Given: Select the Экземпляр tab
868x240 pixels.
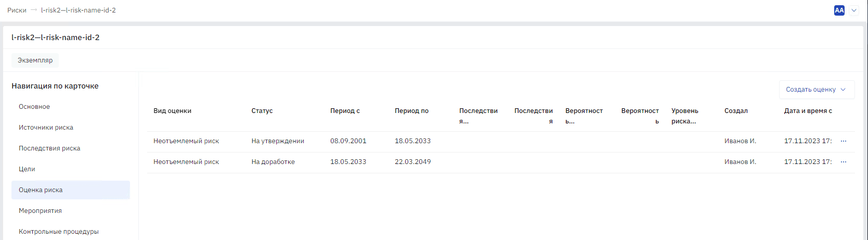Looking at the screenshot, I should click(x=35, y=60).
